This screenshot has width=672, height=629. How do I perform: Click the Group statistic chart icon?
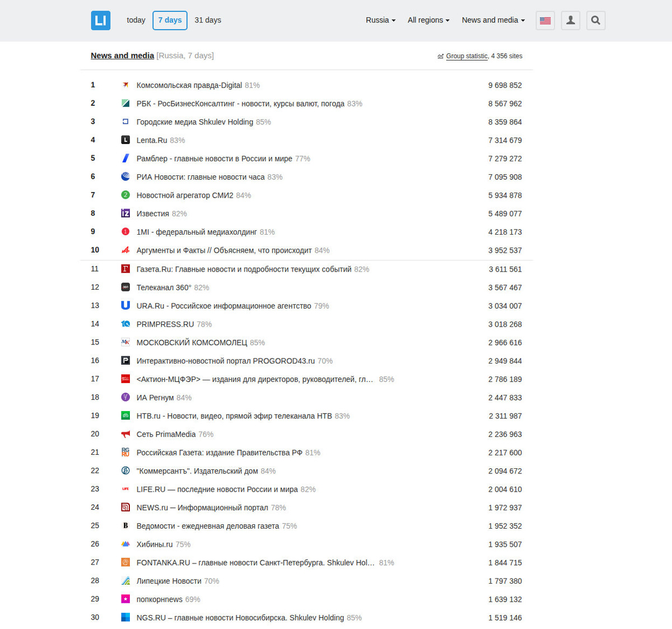pos(441,57)
